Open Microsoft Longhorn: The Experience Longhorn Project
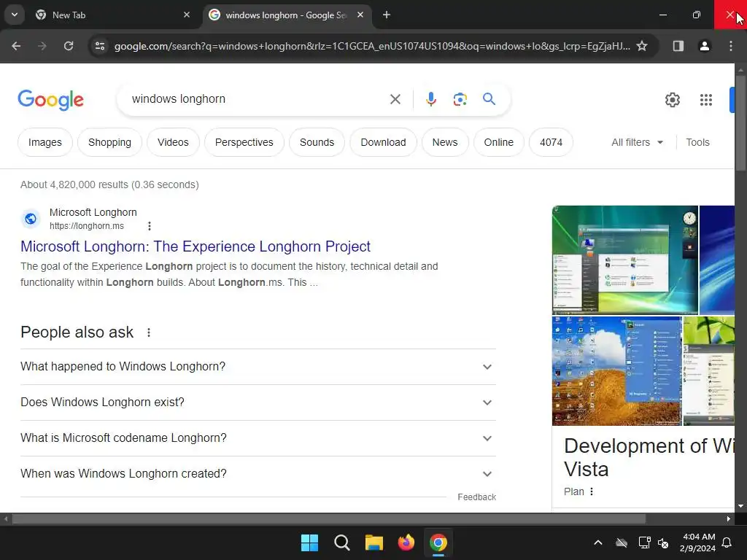 click(196, 246)
